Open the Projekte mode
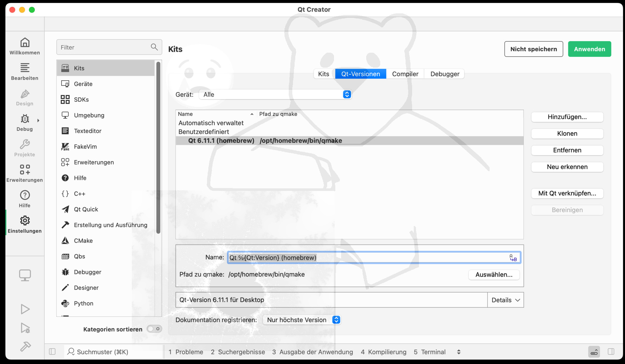This screenshot has height=364, width=625. [25, 148]
